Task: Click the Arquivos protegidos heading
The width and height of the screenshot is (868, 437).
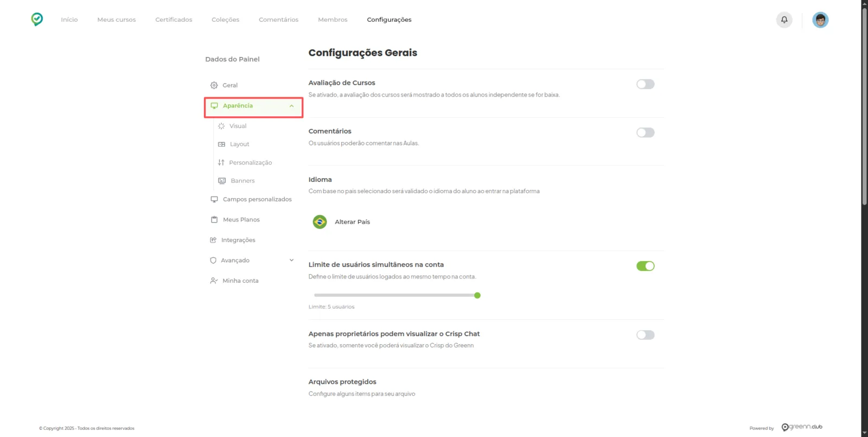Action: click(x=342, y=382)
